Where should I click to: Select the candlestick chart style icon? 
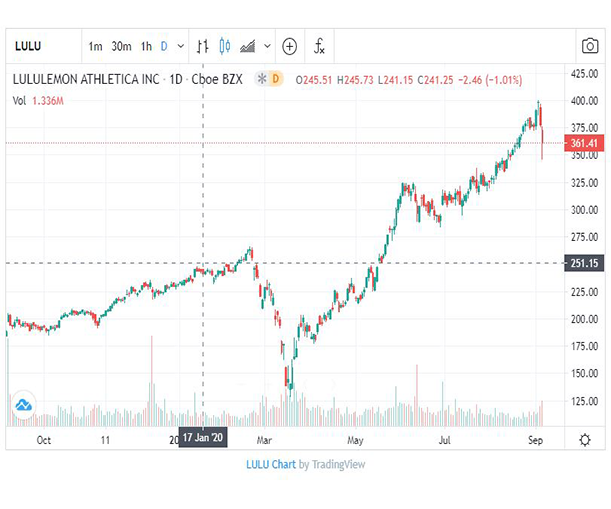[225, 46]
